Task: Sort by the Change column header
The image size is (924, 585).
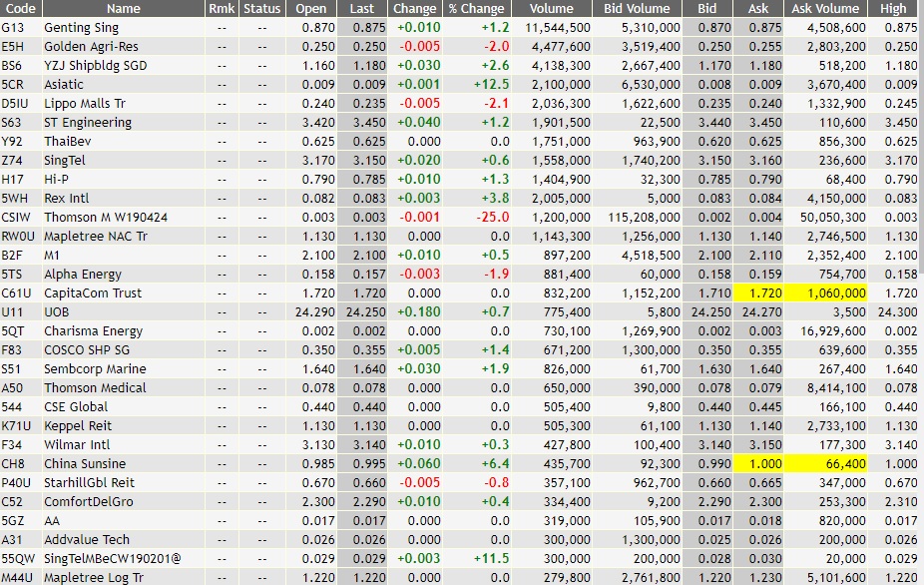Action: pos(415,8)
